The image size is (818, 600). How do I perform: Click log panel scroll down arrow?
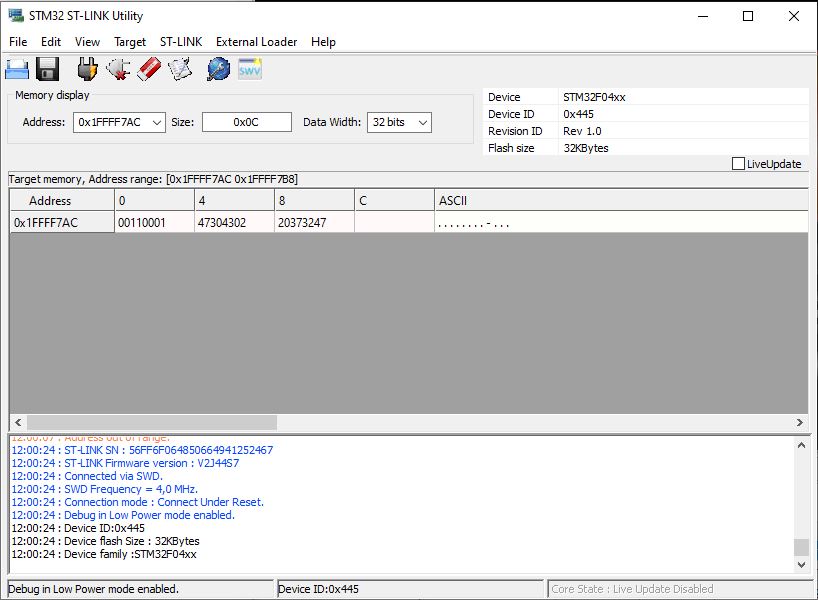tap(801, 565)
